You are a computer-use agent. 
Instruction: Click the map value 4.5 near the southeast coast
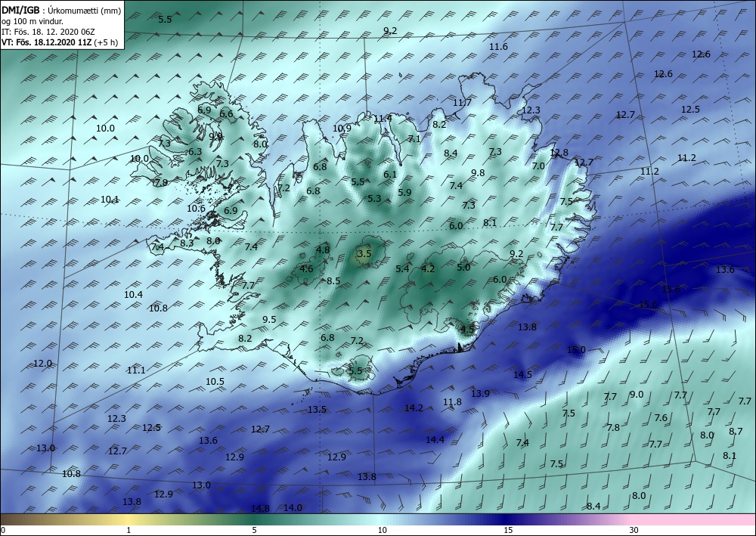[468, 329]
